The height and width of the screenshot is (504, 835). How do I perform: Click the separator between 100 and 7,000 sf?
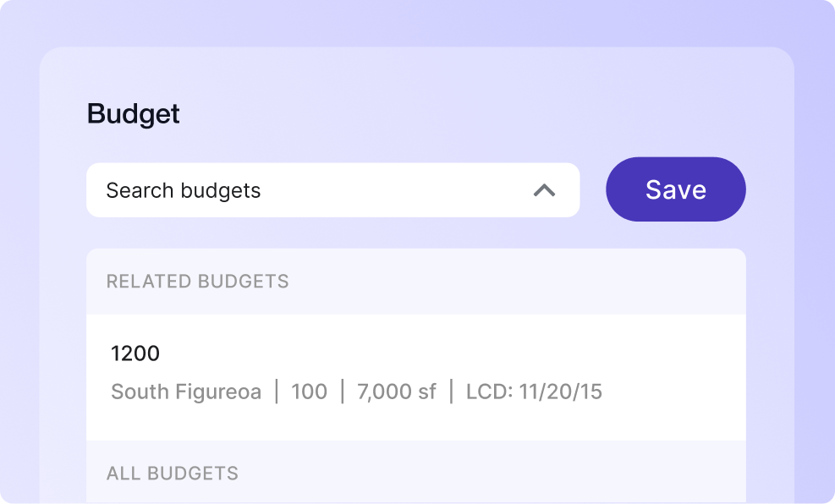coord(342,392)
